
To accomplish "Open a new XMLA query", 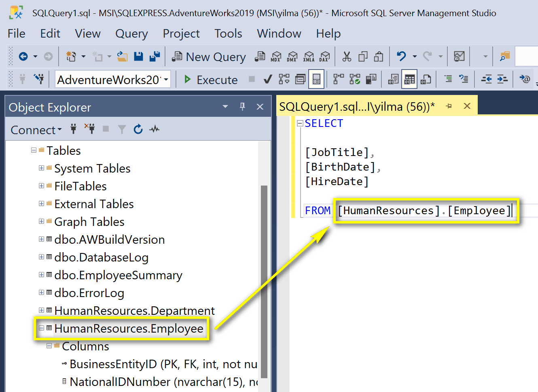I will [309, 57].
